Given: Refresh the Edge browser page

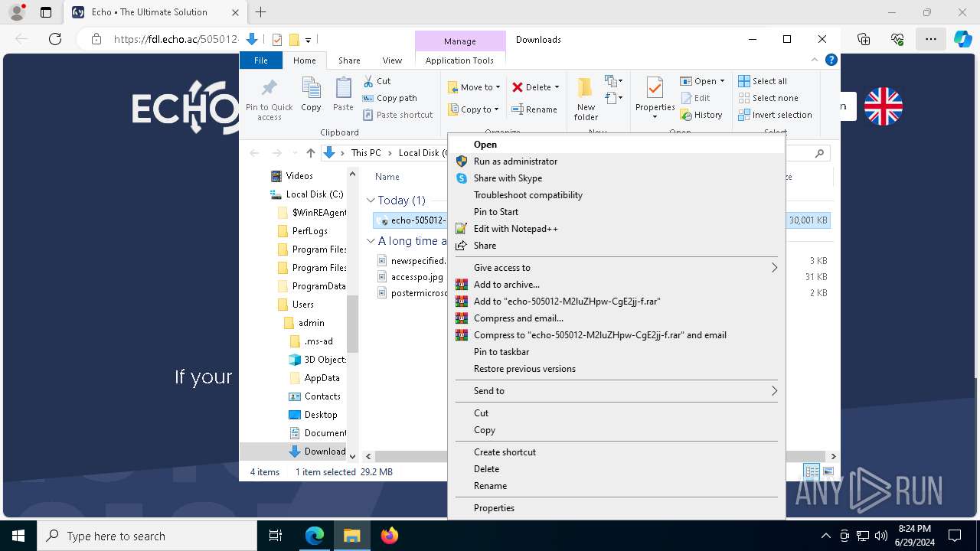Looking at the screenshot, I should point(54,39).
